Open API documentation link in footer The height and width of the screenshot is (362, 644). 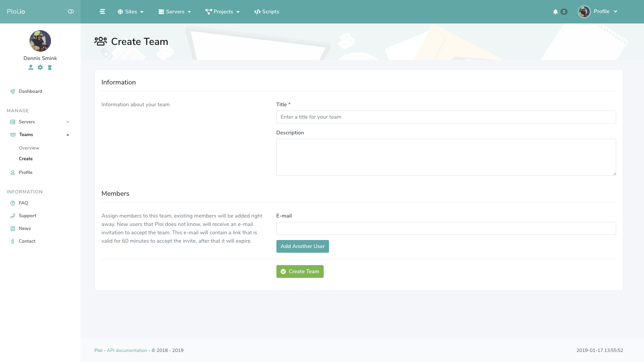(x=127, y=350)
